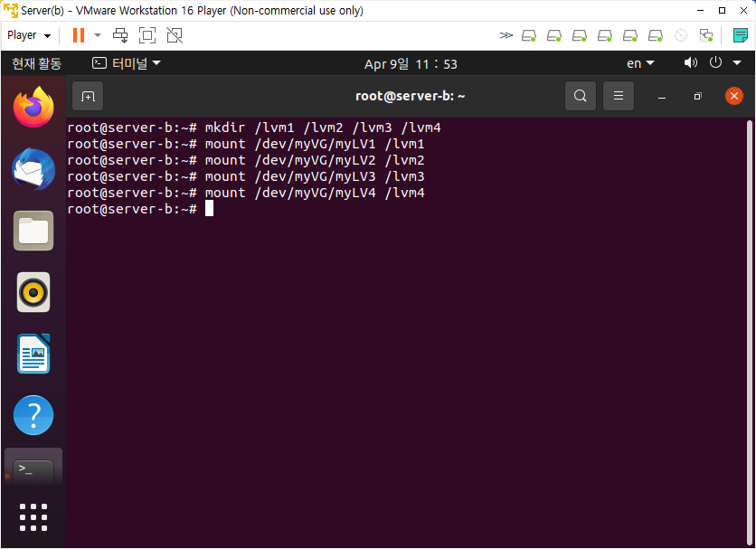Open Firefox from the Ubuntu dock
Screen dimensions: 756x549
click(33, 107)
